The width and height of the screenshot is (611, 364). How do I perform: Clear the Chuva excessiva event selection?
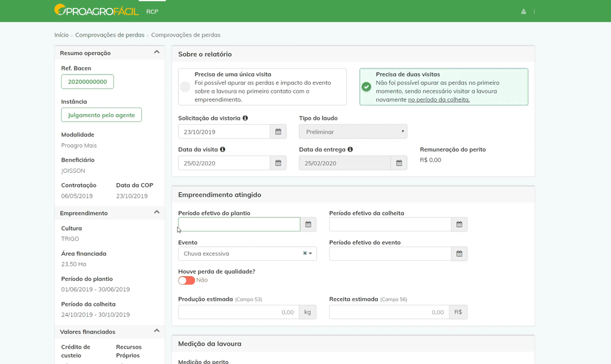[305, 253]
